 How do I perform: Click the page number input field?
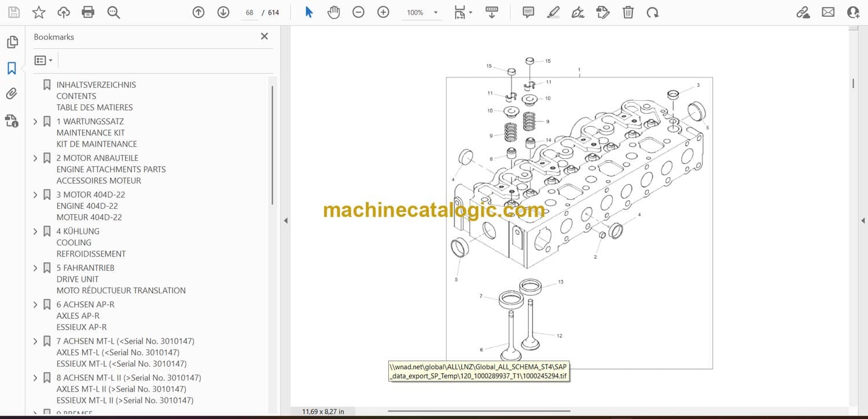click(x=249, y=12)
